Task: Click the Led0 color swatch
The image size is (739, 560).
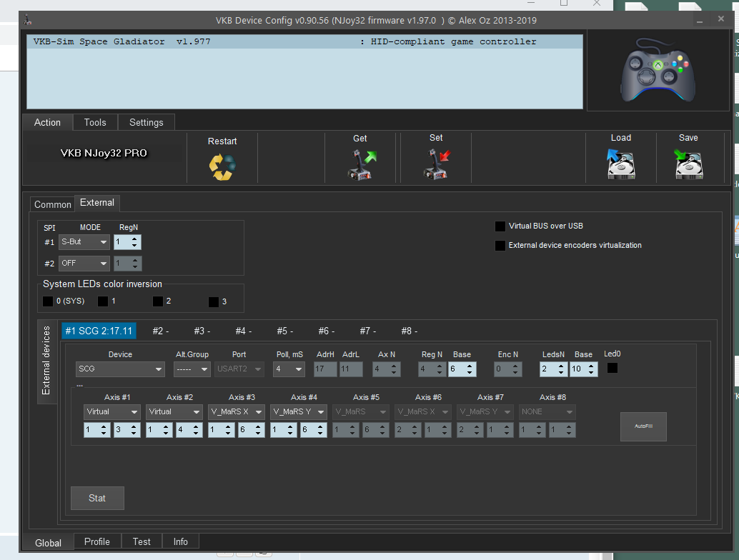Action: click(x=612, y=368)
